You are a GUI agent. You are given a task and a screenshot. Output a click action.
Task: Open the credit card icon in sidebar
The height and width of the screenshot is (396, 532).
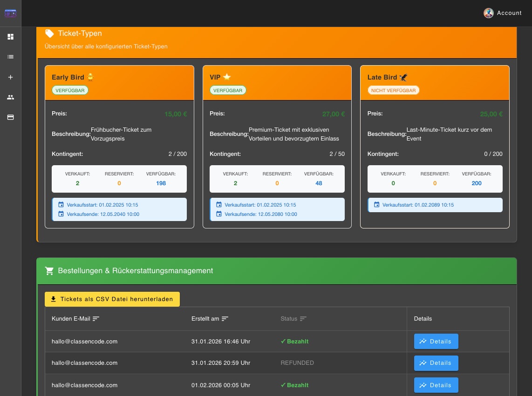point(10,117)
